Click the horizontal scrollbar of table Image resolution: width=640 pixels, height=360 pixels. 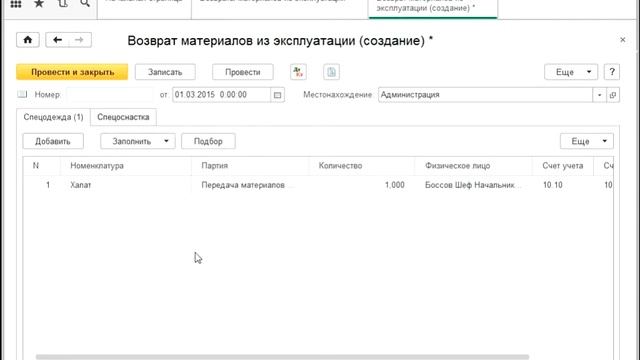tap(282, 357)
